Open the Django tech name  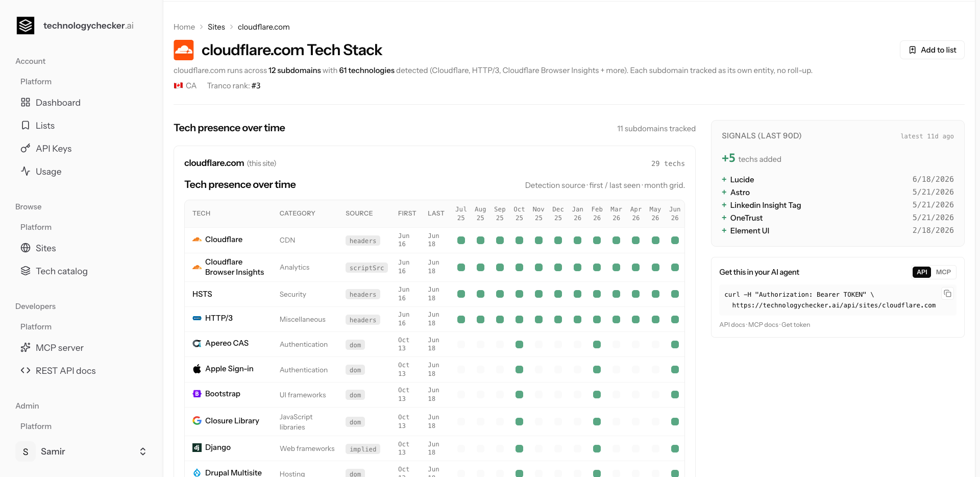(218, 447)
